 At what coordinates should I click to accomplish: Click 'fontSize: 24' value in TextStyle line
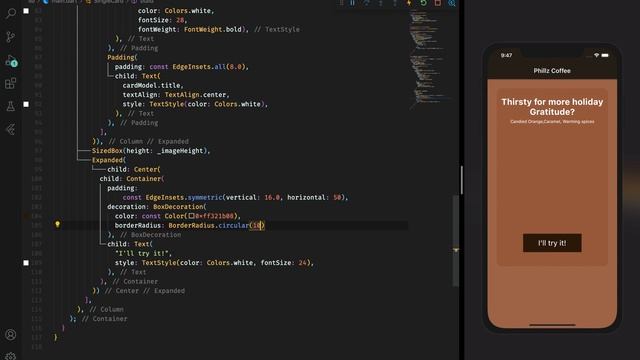[x=284, y=263]
